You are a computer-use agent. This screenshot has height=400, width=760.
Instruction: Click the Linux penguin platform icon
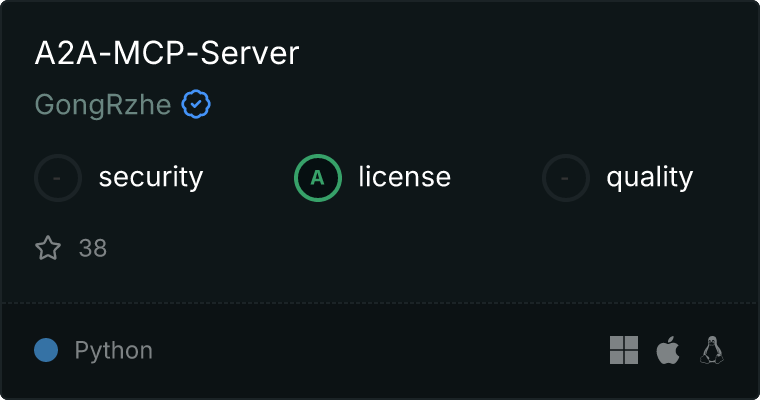pyautogui.click(x=712, y=350)
